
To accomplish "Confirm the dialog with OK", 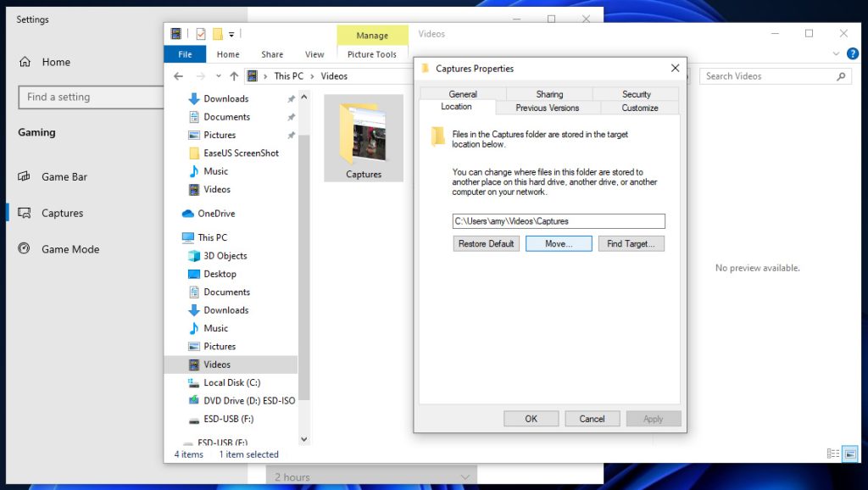I will pyautogui.click(x=531, y=419).
